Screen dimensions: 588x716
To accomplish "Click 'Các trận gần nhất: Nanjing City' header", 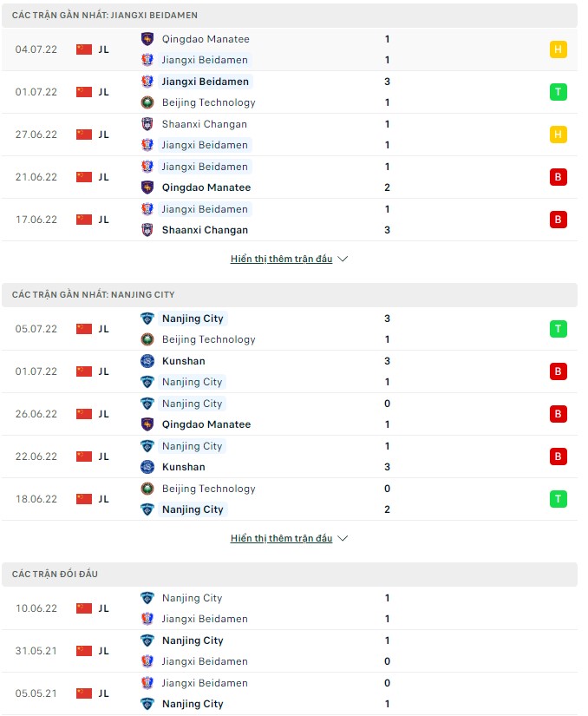I will [94, 295].
